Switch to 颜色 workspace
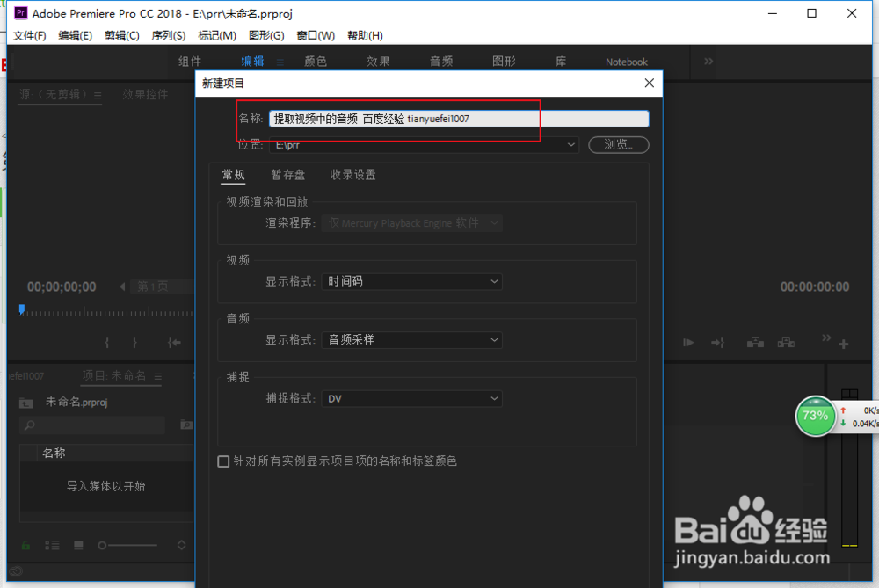 (315, 62)
